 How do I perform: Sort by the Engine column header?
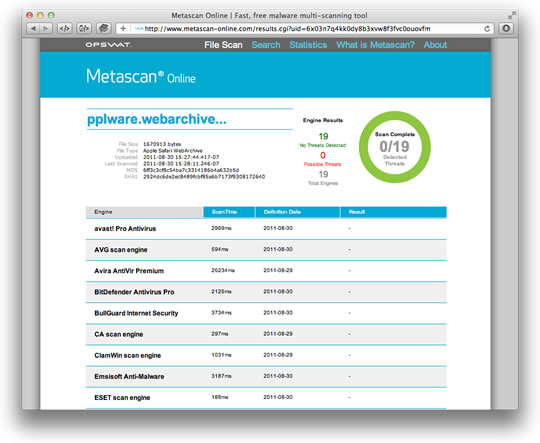coord(144,212)
